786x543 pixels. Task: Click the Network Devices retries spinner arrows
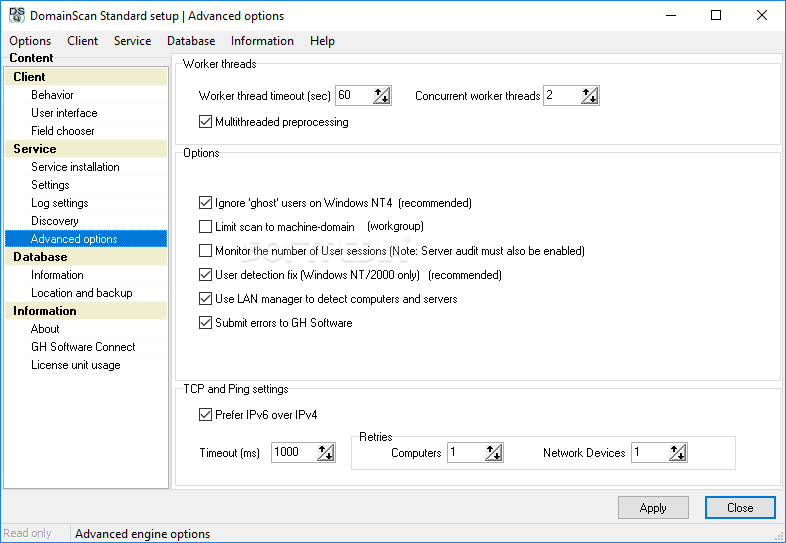click(678, 452)
